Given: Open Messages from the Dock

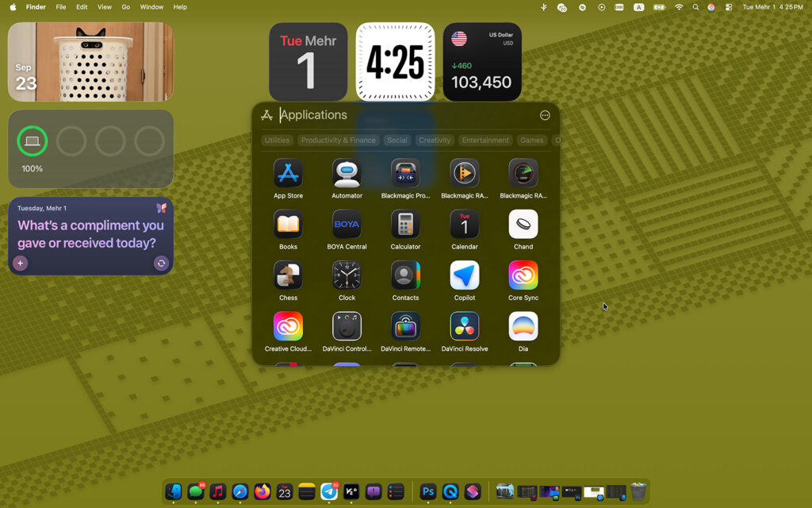Looking at the screenshot, I should (195, 491).
